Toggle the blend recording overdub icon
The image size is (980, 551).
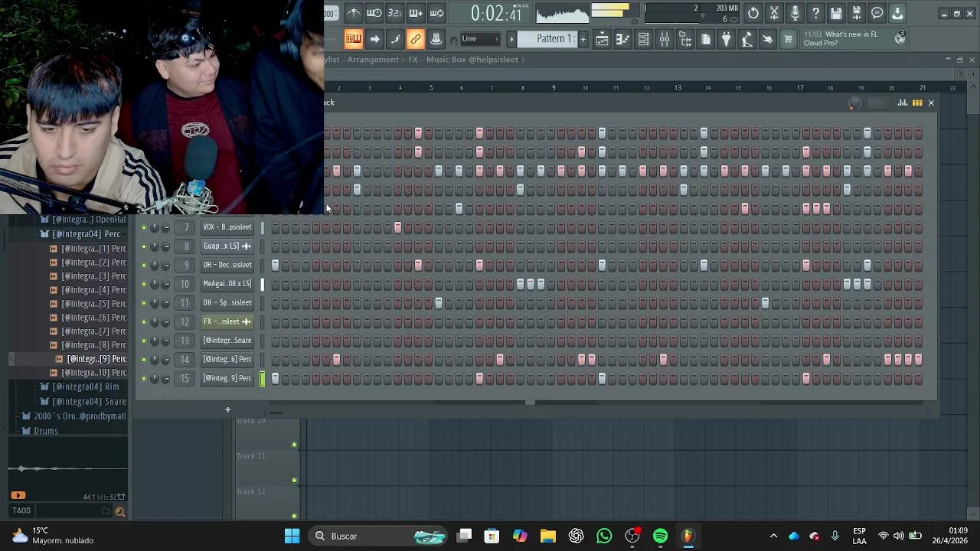(416, 13)
